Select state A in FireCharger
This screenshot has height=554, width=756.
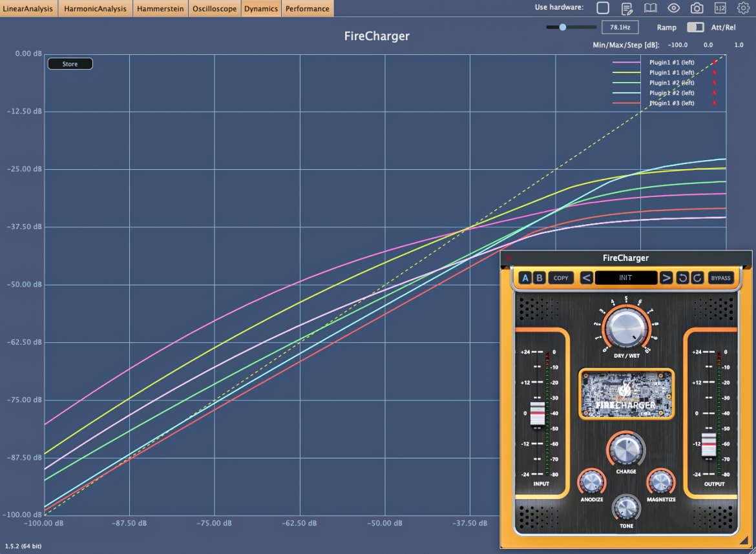pyautogui.click(x=525, y=278)
